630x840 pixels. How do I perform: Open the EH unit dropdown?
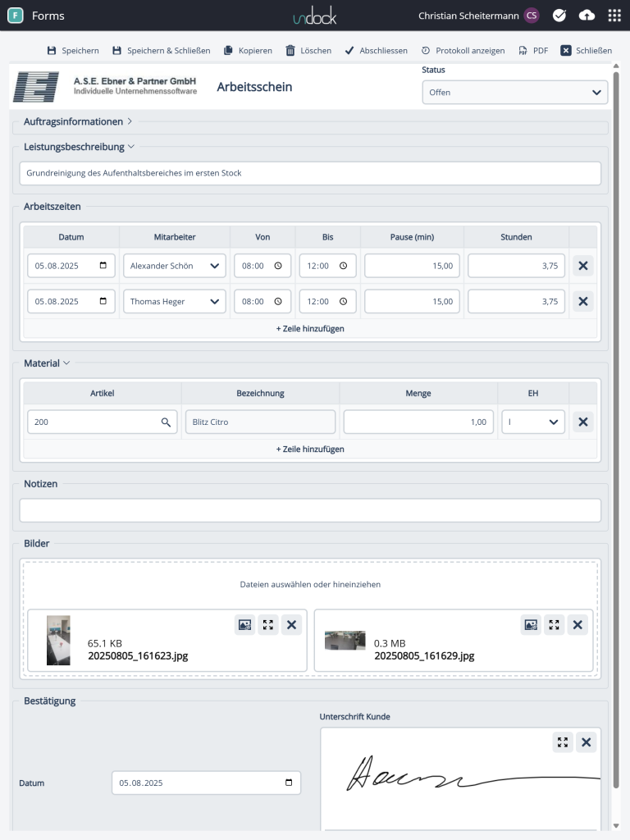(533, 422)
